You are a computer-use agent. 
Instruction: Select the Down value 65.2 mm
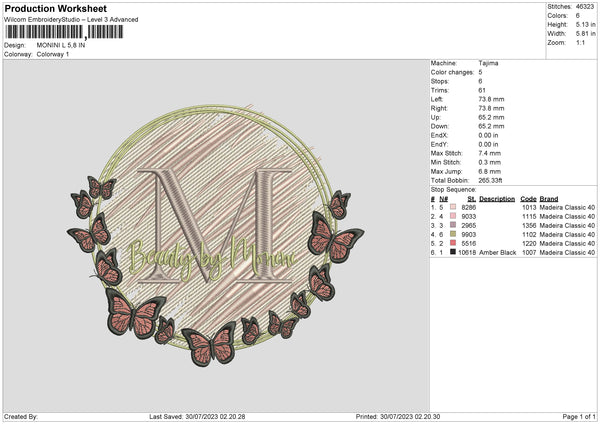point(491,126)
